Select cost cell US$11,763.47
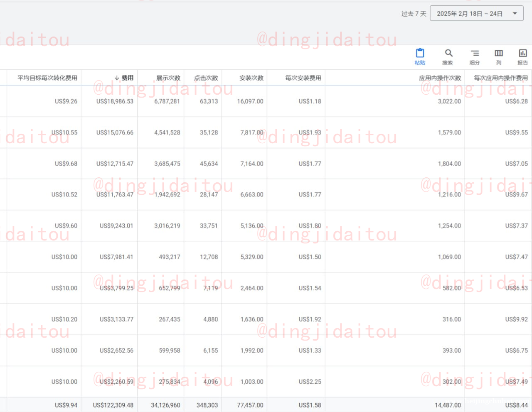This screenshot has width=532, height=412. click(x=115, y=194)
